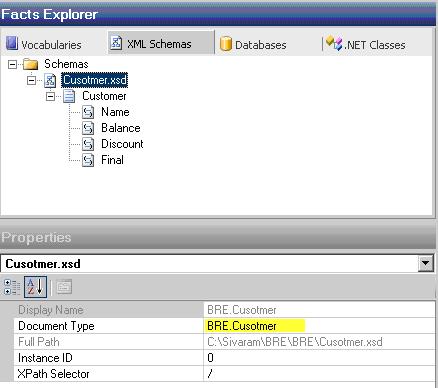Click the Discount element icon
The width and height of the screenshot is (438, 388).
pos(88,144)
